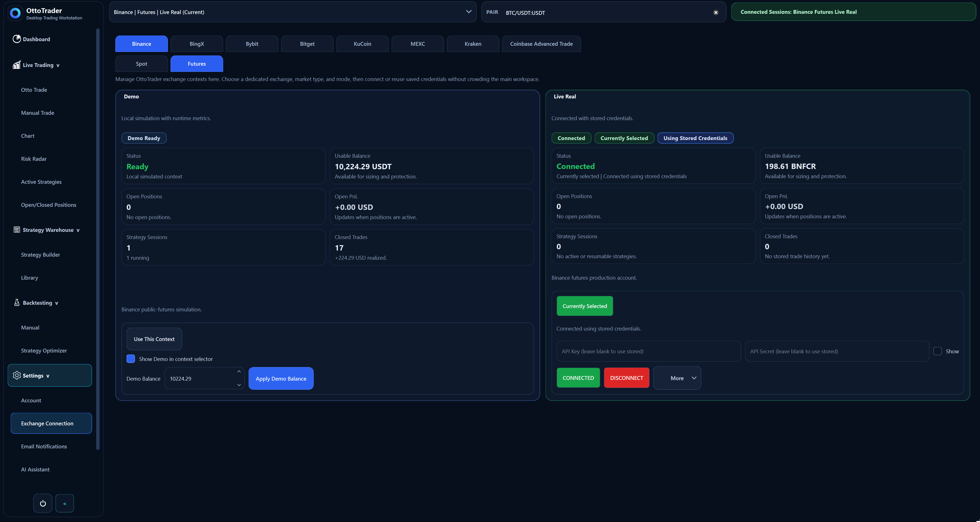Viewport: 980px width, 522px height.
Task: Open Strategy Builder in sidebar
Action: click(40, 255)
